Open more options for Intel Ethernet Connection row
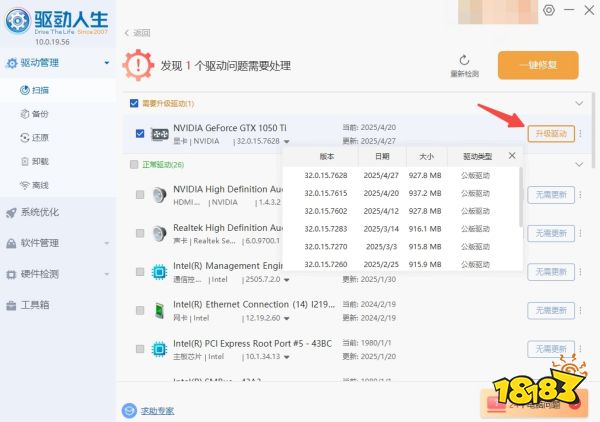 [580, 310]
